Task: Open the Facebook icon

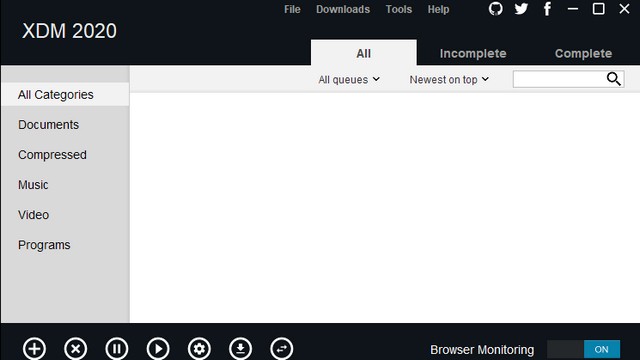Action: click(547, 9)
